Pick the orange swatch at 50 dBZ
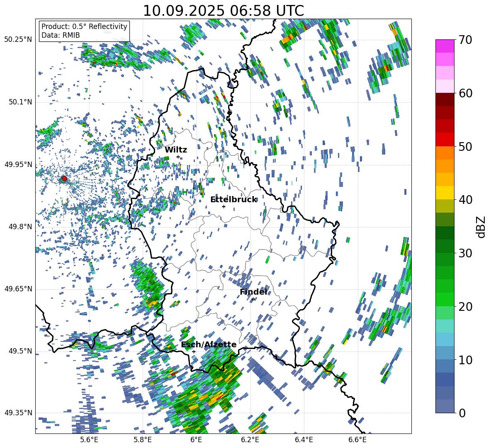Image resolution: width=491 pixels, height=448 pixels. point(445,153)
